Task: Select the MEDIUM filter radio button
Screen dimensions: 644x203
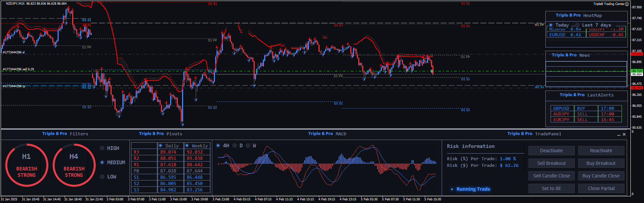Action: coord(102,163)
